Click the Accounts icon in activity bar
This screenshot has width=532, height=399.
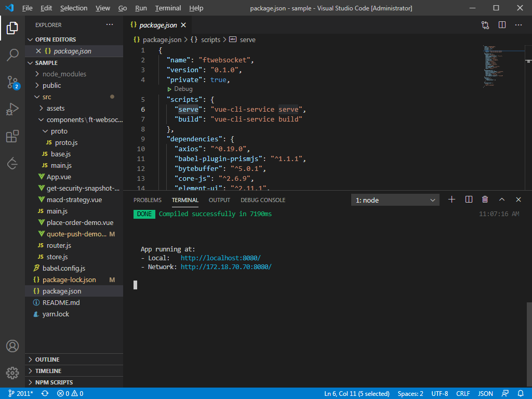pos(12,346)
